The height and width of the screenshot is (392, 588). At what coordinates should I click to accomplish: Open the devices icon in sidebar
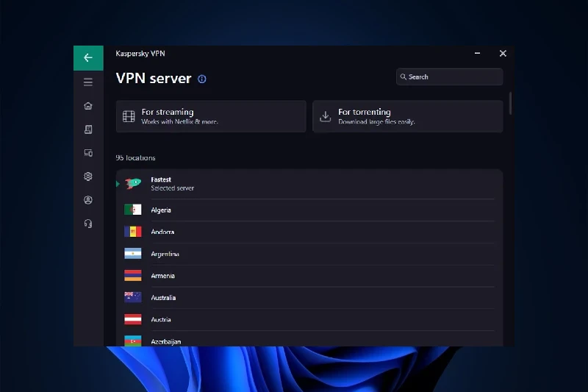coord(88,153)
